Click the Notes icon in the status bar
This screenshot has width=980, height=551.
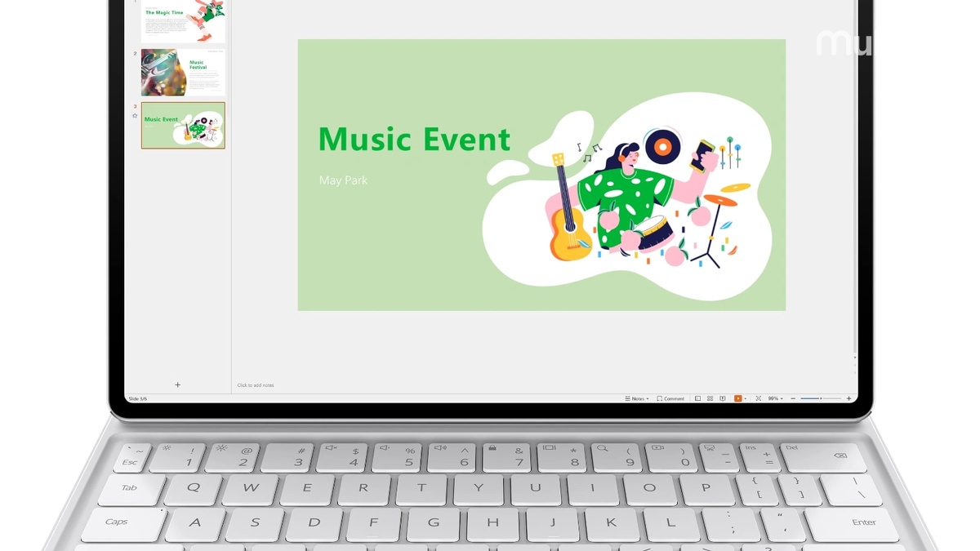pos(627,398)
